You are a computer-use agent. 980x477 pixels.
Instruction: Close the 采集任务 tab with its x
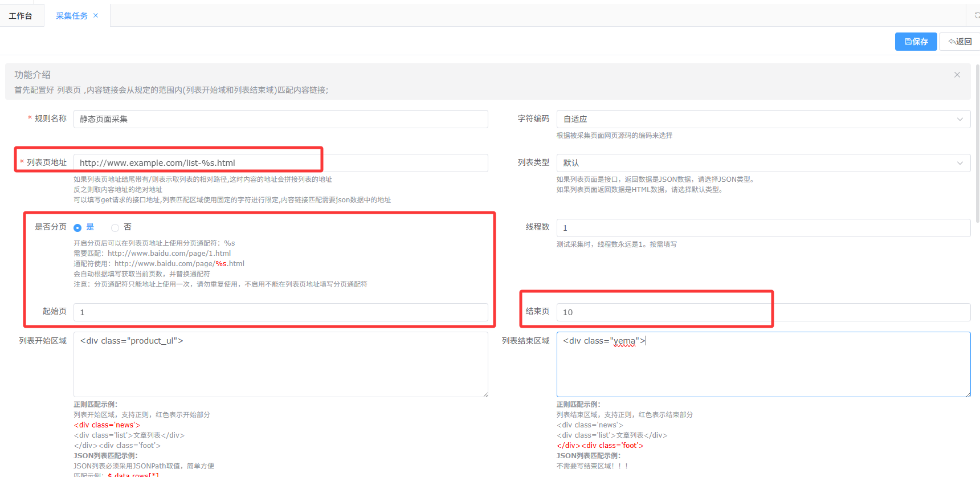click(96, 15)
